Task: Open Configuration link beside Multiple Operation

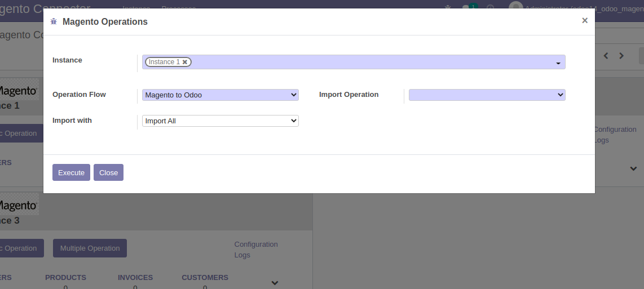Action: pos(256,244)
